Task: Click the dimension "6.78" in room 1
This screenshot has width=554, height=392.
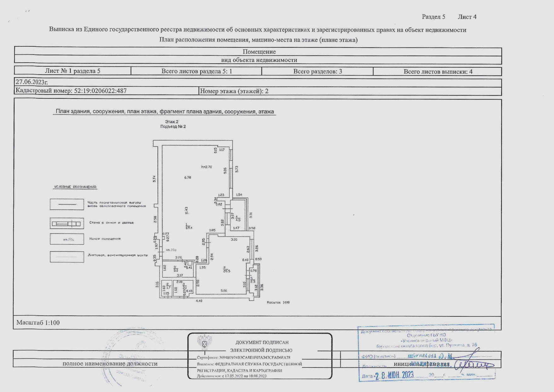Action: [x=188, y=178]
